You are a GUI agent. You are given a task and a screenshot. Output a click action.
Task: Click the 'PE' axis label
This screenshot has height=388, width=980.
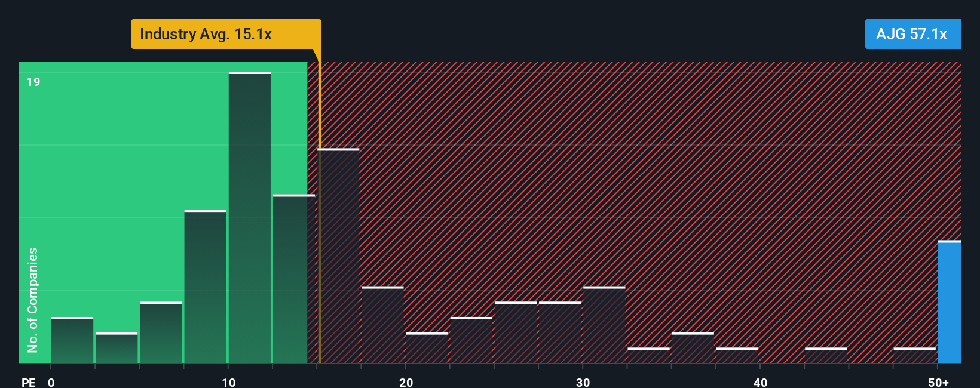click(x=29, y=382)
